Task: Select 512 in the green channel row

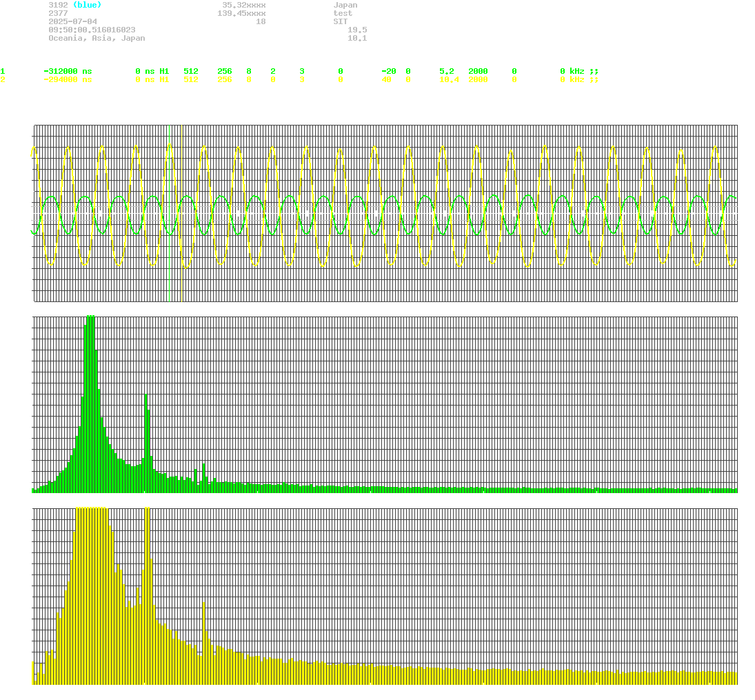Action: pyautogui.click(x=191, y=71)
